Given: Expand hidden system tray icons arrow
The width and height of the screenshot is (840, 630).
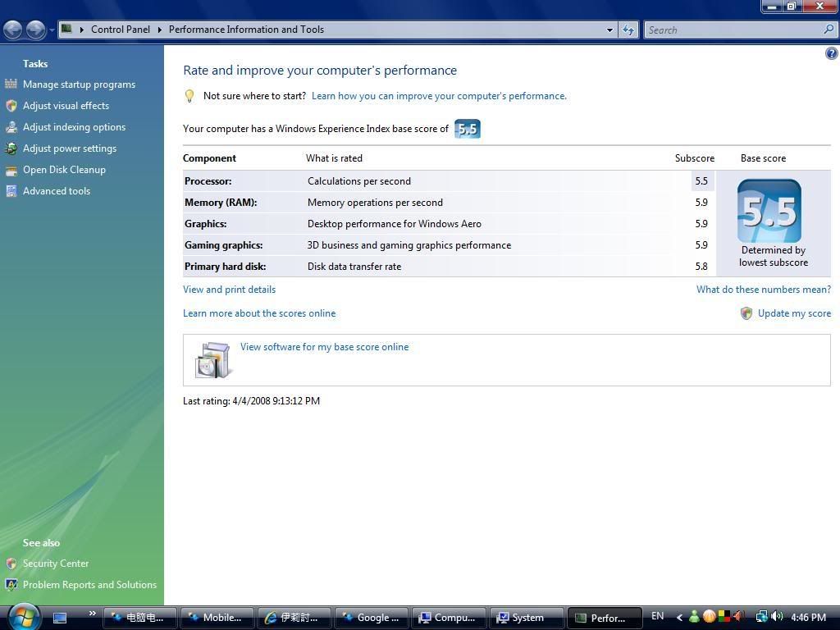Looking at the screenshot, I should click(x=679, y=617).
